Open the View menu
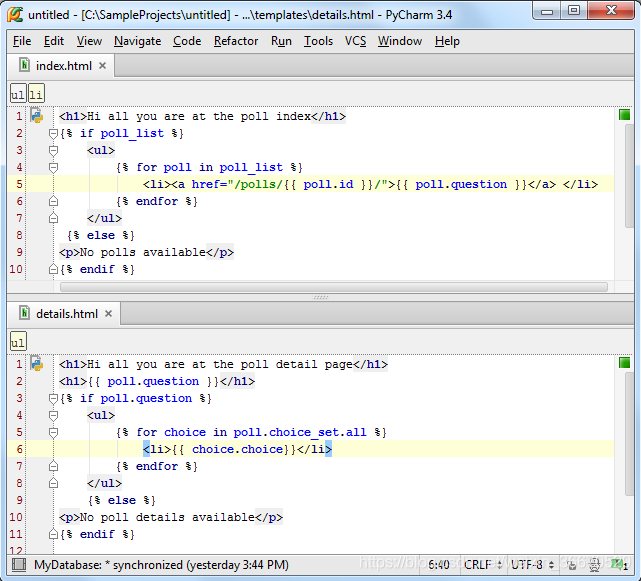This screenshot has width=641, height=581. click(89, 41)
